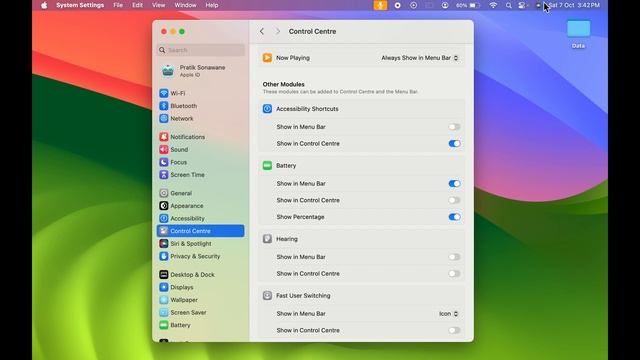Viewport: 640px width, 360px height.
Task: Select General gear icon in sidebar
Action: [164, 193]
